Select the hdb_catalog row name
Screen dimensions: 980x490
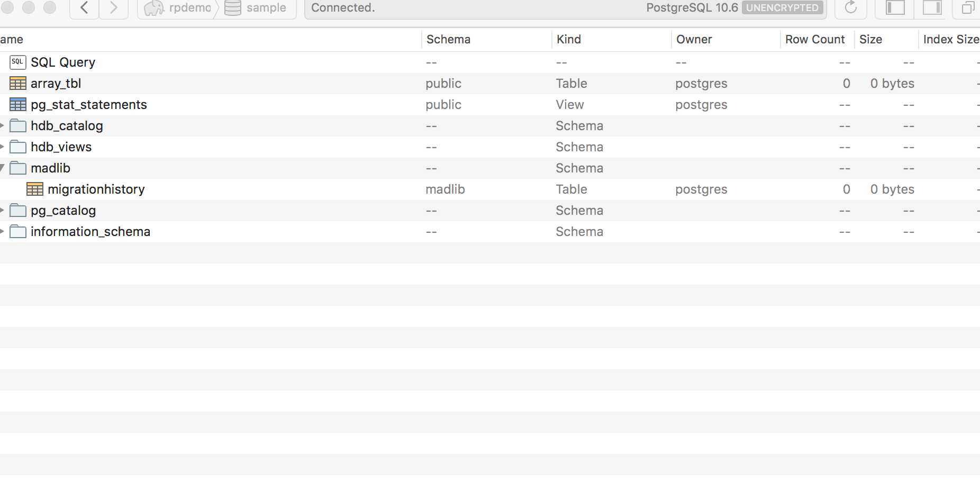point(67,126)
